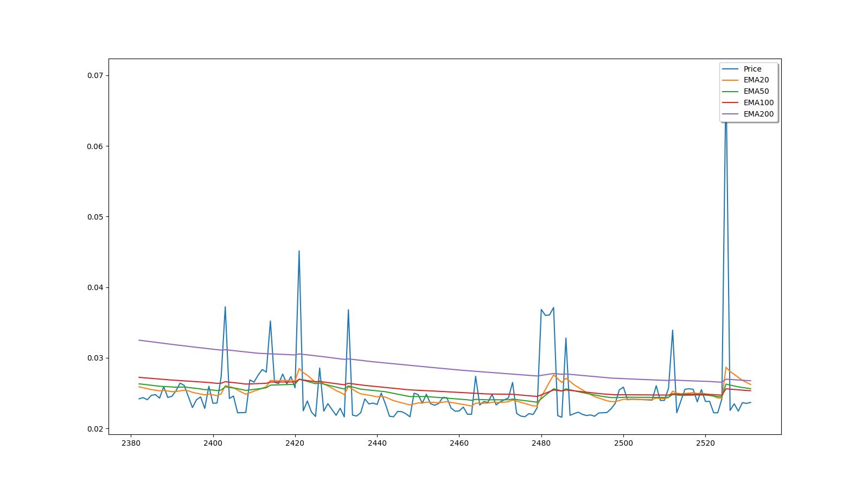Click the x-axis tick label 2400

tap(213, 443)
